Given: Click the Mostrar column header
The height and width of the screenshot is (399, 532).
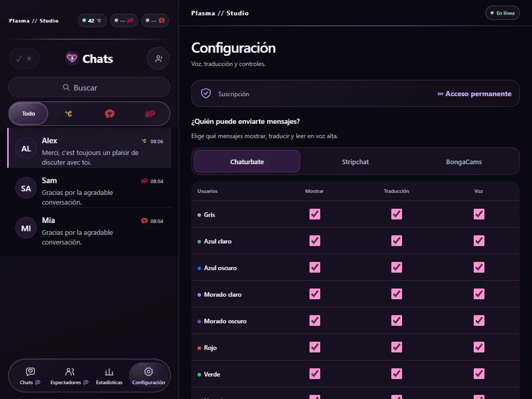Looking at the screenshot, I should click(315, 191).
